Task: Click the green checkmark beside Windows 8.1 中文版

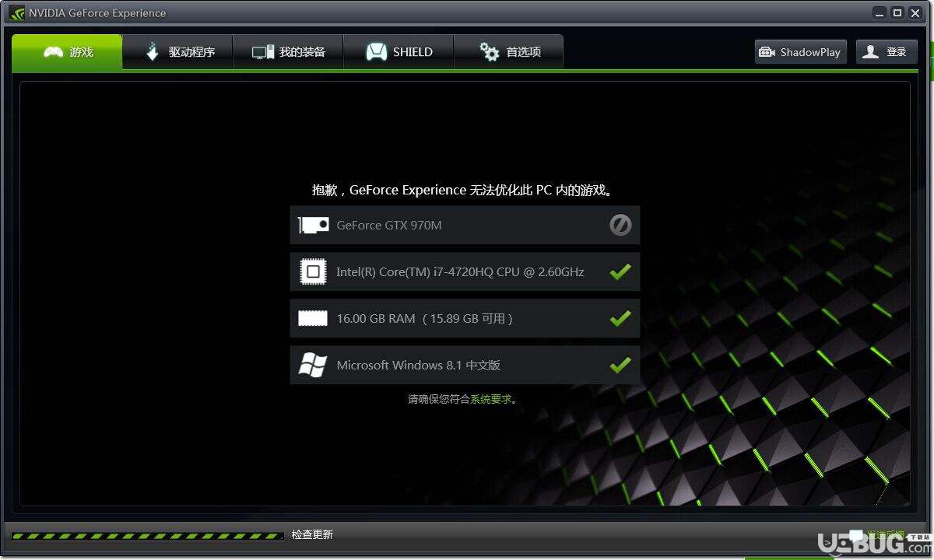Action: [620, 365]
